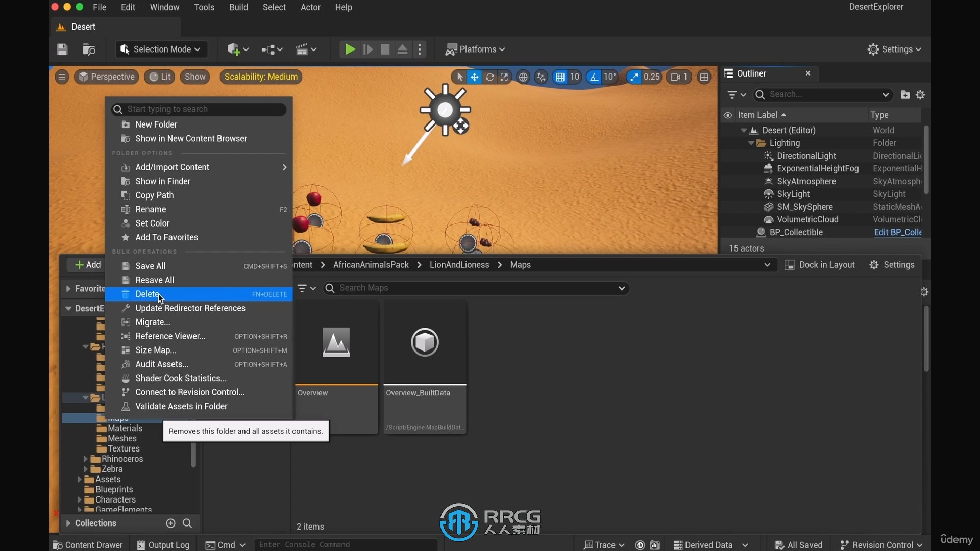Select the Translate transform tool

(x=475, y=77)
